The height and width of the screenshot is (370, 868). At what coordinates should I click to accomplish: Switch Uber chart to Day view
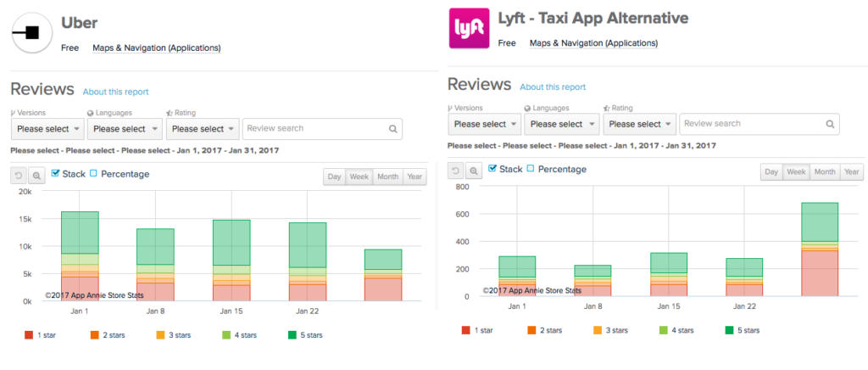click(334, 177)
